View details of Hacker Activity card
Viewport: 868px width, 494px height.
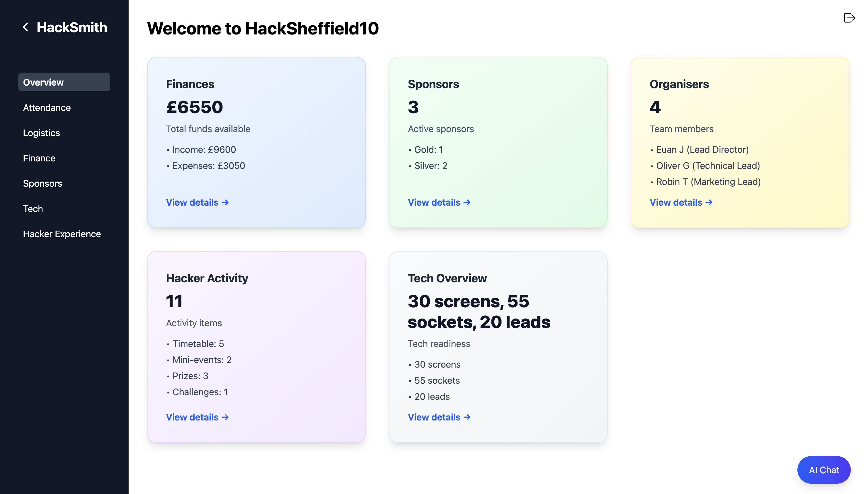click(x=197, y=417)
